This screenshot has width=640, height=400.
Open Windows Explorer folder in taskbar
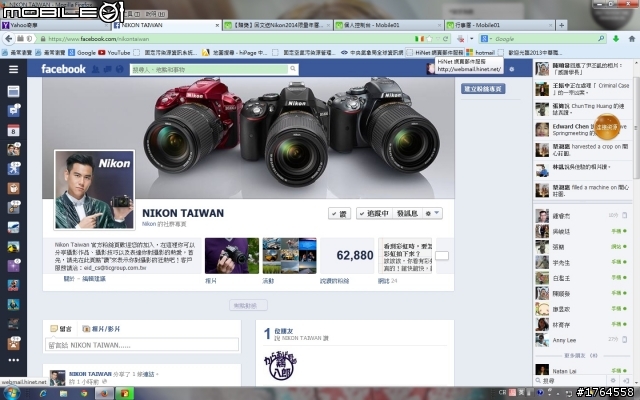tap(63, 393)
